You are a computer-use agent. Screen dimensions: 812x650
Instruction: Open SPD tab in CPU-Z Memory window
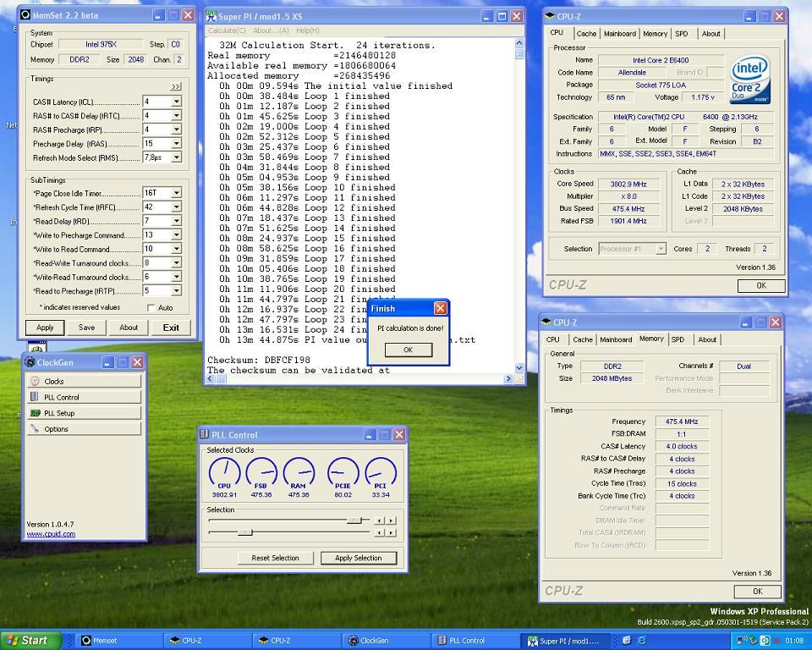click(x=678, y=340)
